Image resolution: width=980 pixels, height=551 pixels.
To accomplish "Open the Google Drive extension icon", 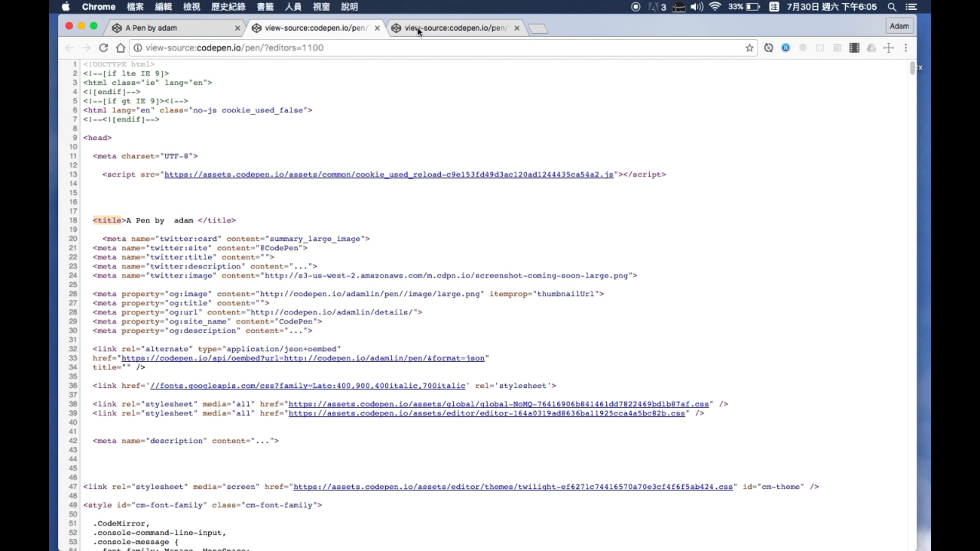I will [872, 47].
